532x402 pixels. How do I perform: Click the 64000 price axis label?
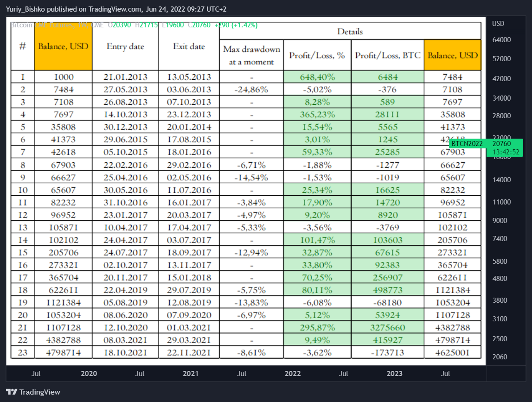(501, 40)
